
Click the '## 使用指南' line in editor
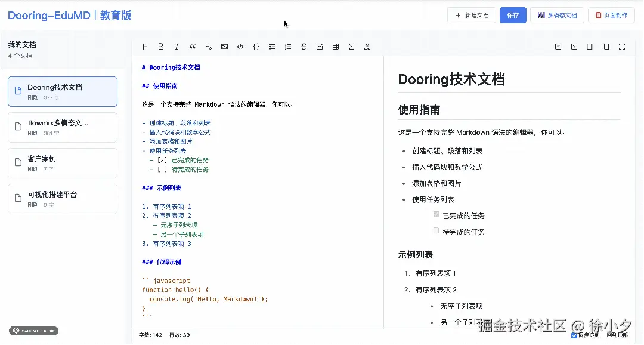pyautogui.click(x=160, y=86)
